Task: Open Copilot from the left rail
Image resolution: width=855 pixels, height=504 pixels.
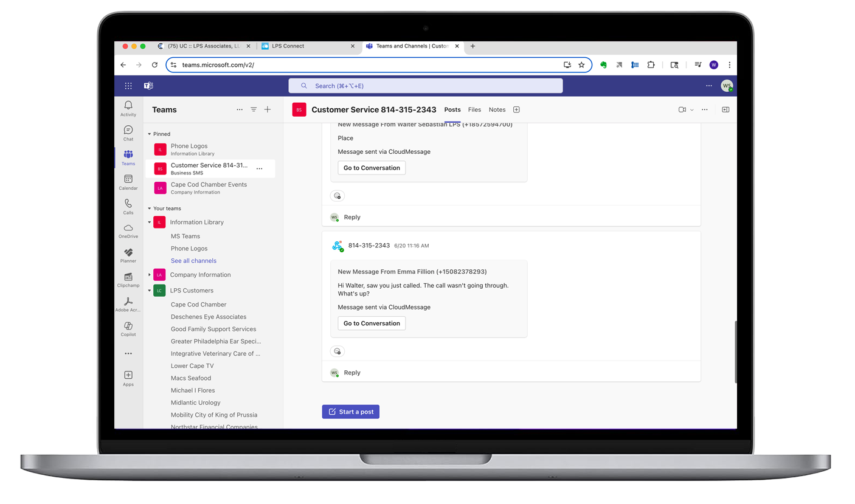Action: (x=128, y=329)
